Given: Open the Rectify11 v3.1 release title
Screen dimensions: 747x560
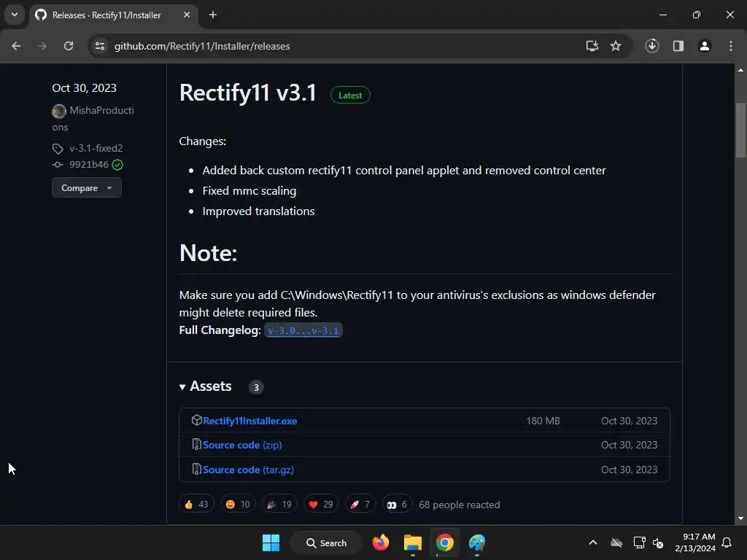Looking at the screenshot, I should (248, 93).
